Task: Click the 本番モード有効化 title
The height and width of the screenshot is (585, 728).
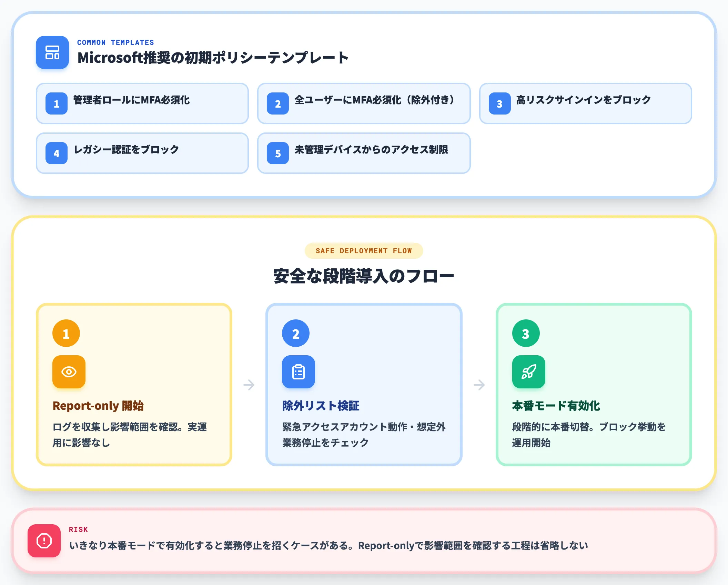Action: point(556,406)
